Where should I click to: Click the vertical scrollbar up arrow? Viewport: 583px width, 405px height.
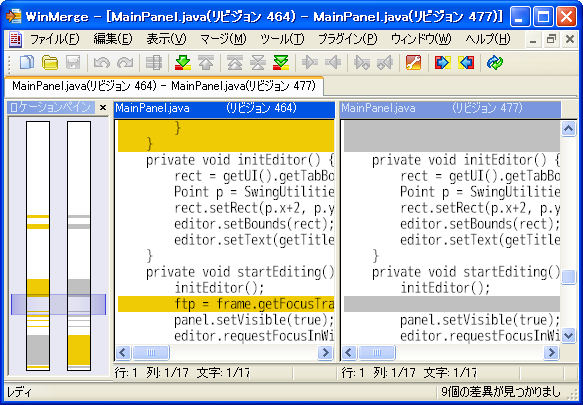[568, 129]
